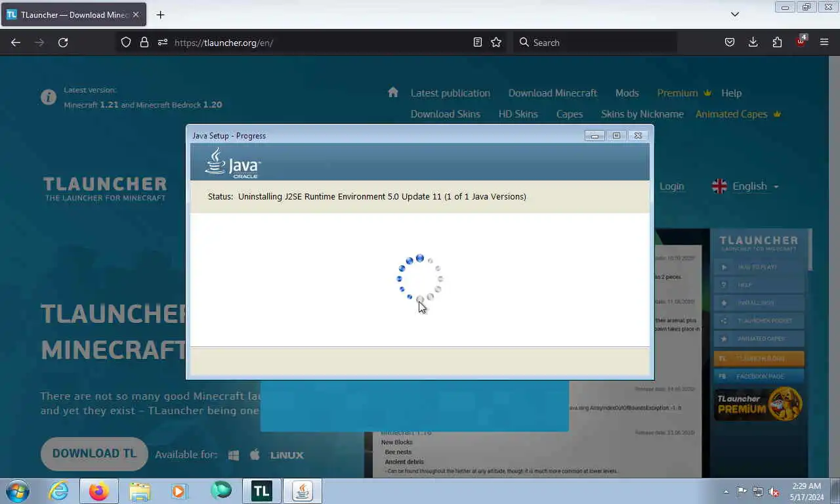Bookmark this page with the star icon
840x504 pixels.
coord(496,42)
